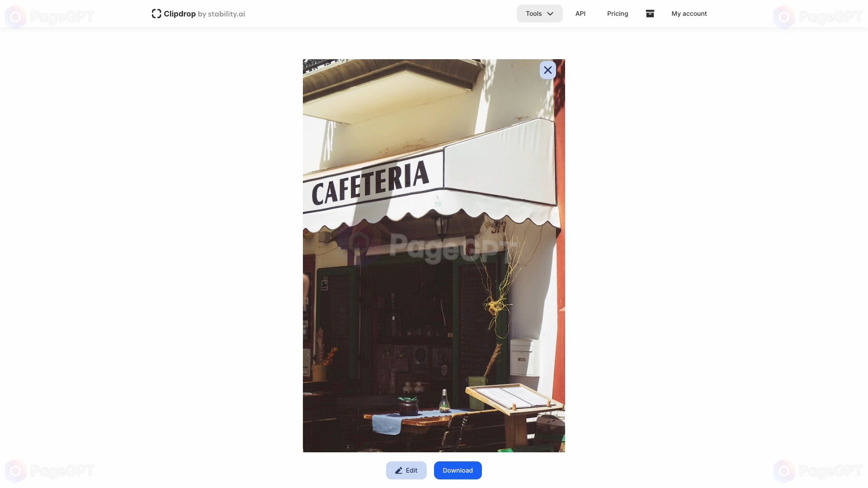Click the Pricing navigation link
Screen dimensions: 868x488
618,13
